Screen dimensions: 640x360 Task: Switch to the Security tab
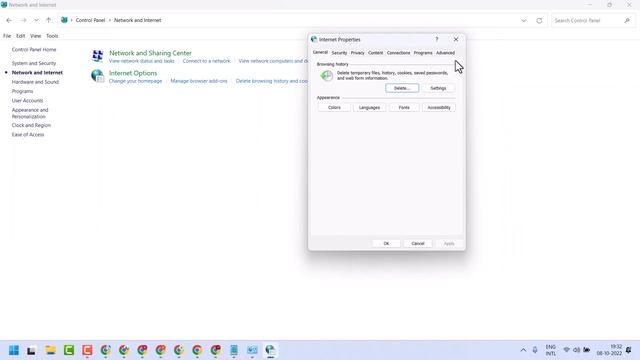tap(339, 53)
